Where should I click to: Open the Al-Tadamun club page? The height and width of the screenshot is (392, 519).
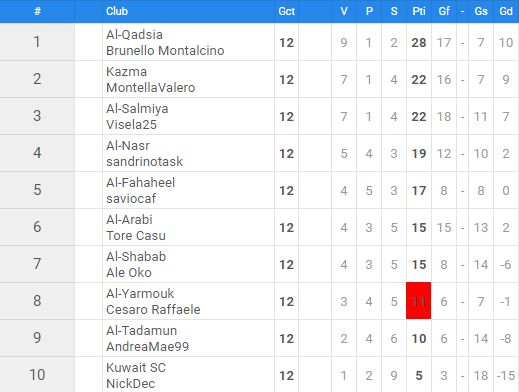142,331
